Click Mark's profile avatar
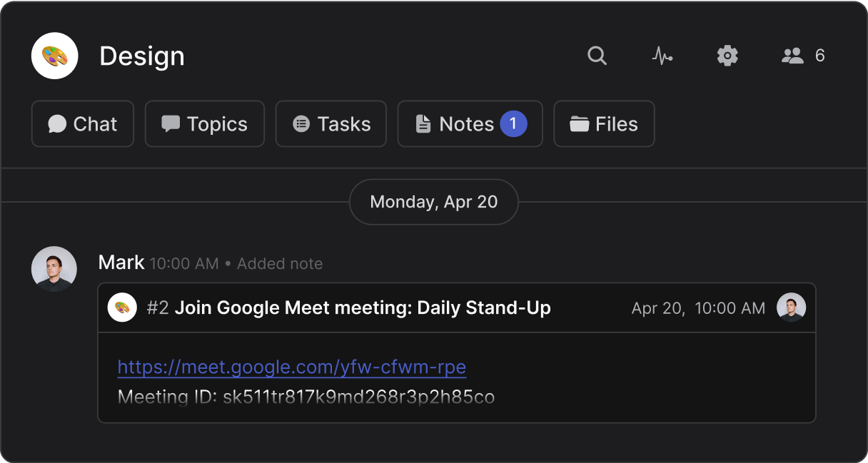Viewport: 868px width, 463px height. click(x=54, y=269)
